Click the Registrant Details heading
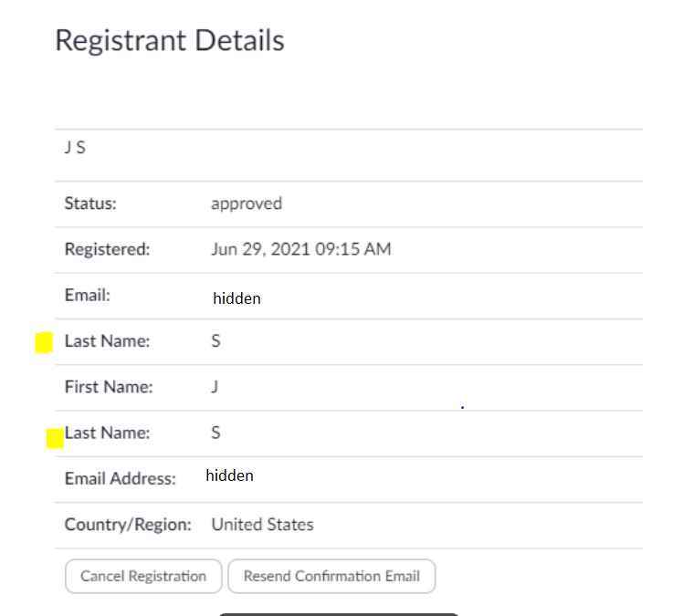This screenshot has height=616, width=693. [x=170, y=41]
